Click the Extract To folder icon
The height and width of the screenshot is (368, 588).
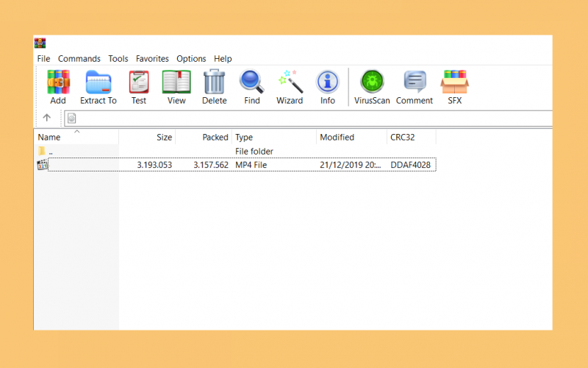pyautogui.click(x=98, y=82)
